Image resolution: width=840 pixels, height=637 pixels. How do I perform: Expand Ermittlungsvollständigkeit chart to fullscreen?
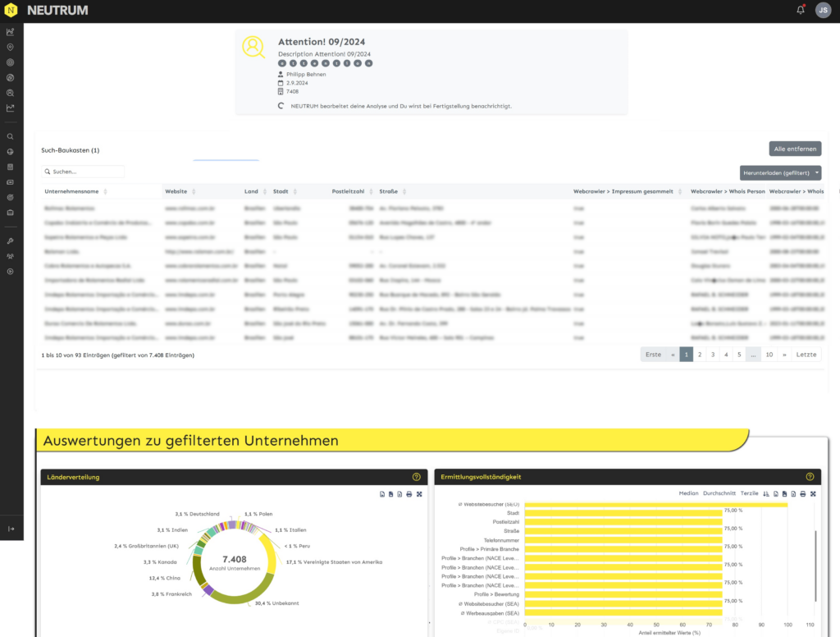(813, 494)
